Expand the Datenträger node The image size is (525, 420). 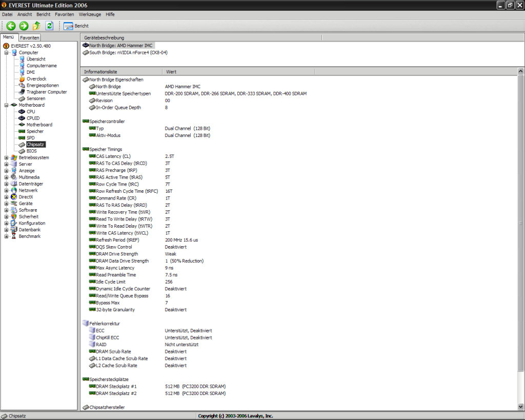click(x=6, y=184)
